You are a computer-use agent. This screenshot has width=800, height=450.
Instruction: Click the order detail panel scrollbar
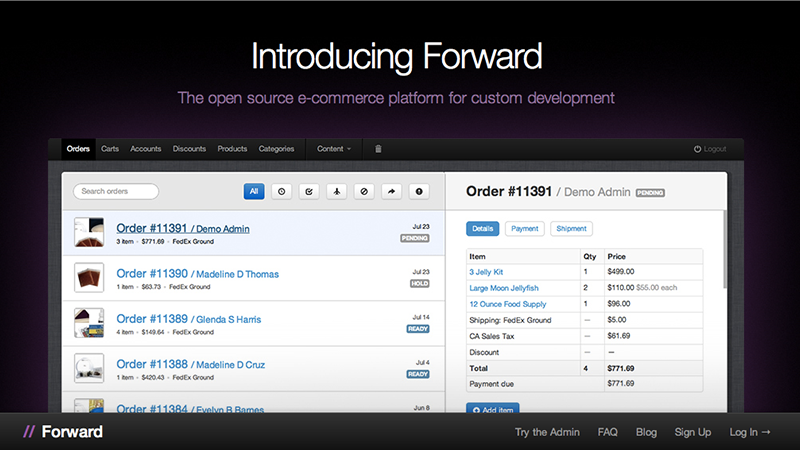[724, 249]
